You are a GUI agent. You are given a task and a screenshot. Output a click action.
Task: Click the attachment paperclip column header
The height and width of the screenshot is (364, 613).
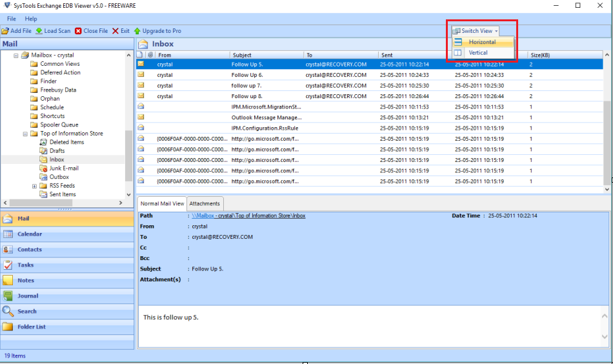point(150,55)
